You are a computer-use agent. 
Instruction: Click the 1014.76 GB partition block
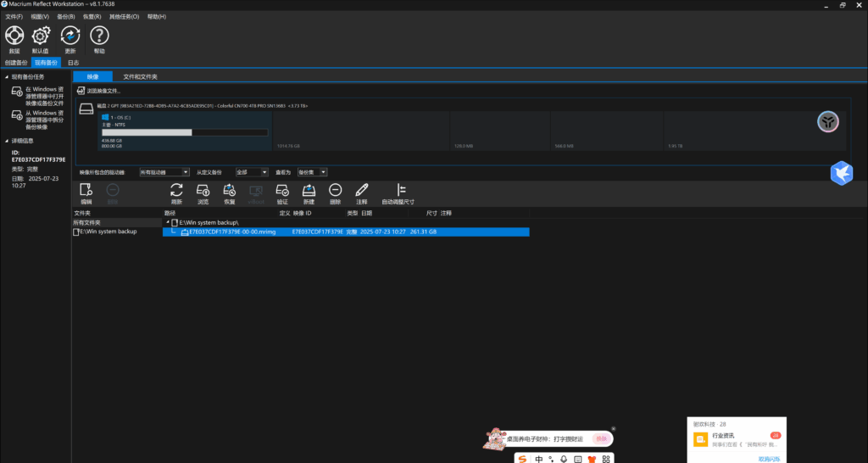361,131
